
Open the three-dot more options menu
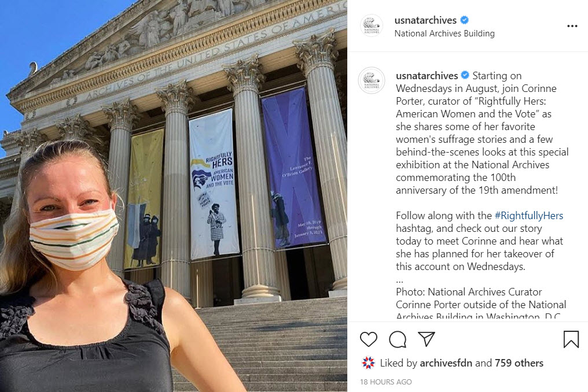tap(572, 26)
